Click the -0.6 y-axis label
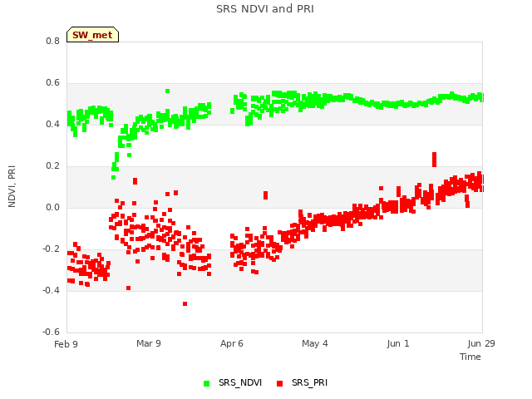 pos(51,332)
